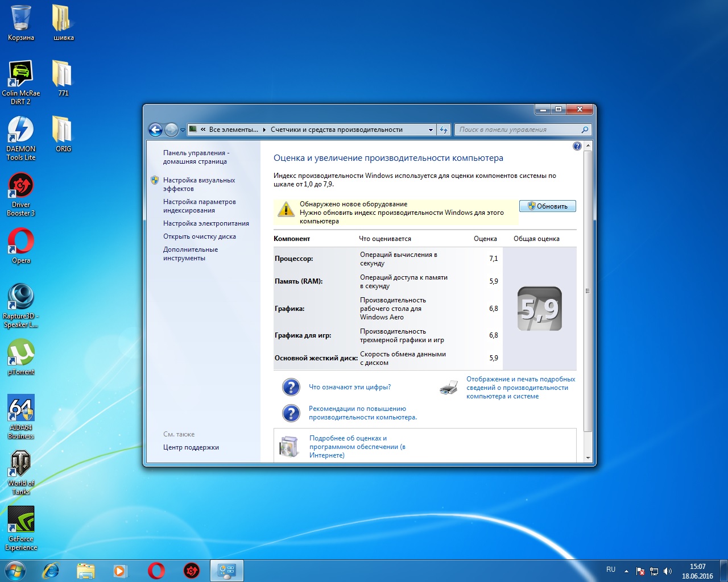Screen dimensions: 728x582
Task: Click the Все элементы breadcrumb segment
Action: pyautogui.click(x=233, y=130)
